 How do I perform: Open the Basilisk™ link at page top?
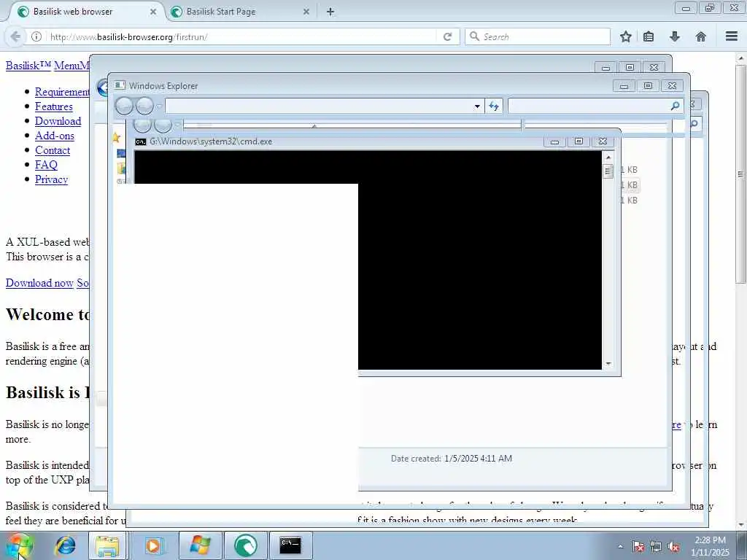tap(28, 66)
